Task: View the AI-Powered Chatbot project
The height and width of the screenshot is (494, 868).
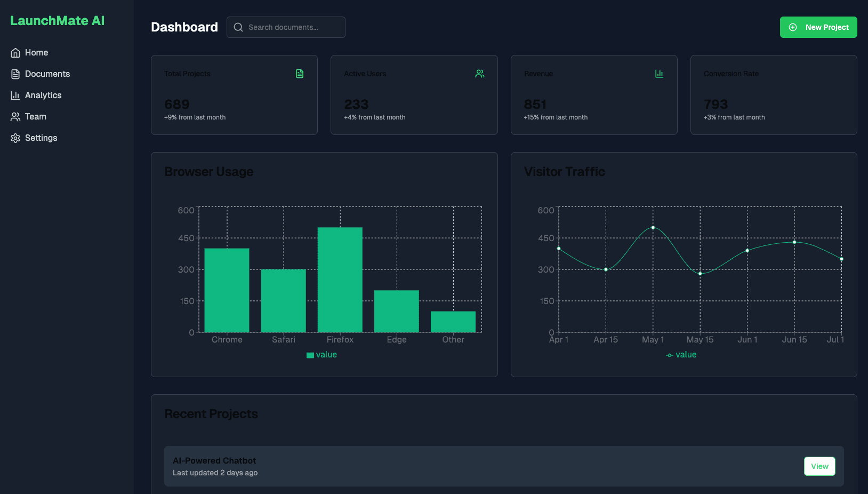Action: [x=819, y=466]
